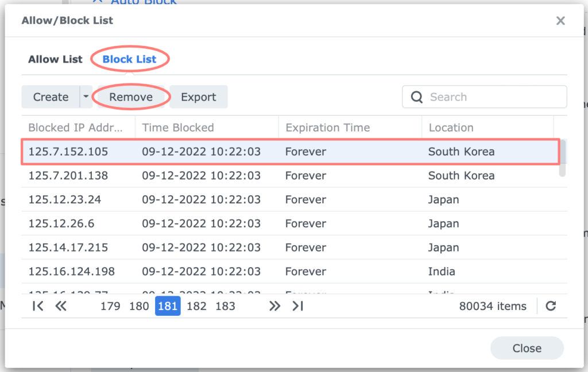Refresh the list with reload icon
Screen dimensions: 588x372
551,306
